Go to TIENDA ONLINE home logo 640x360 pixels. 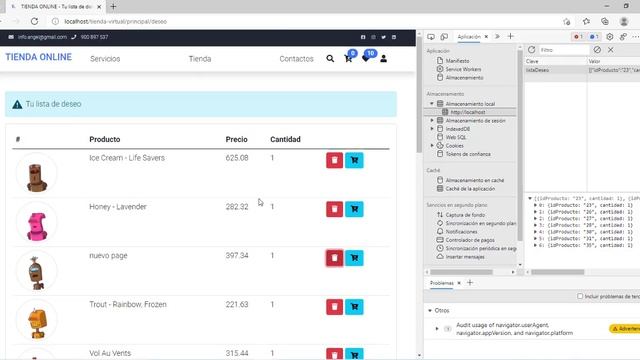click(x=38, y=57)
